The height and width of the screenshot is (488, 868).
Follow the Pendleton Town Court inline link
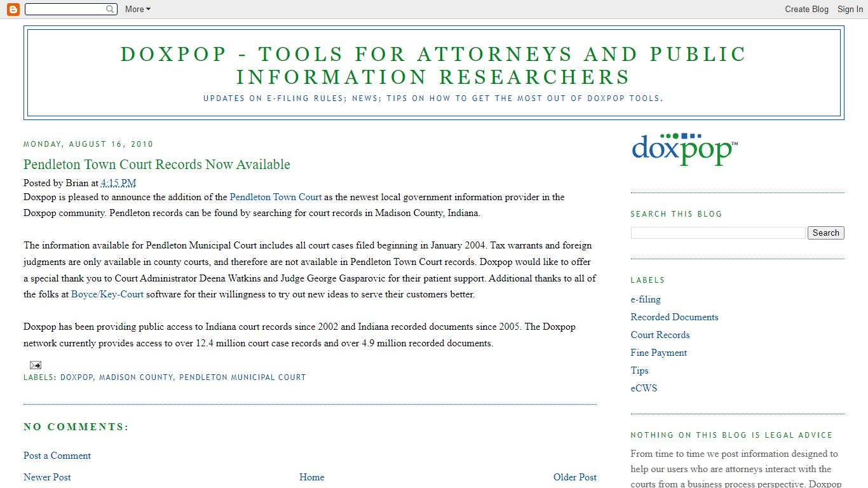[x=276, y=197]
